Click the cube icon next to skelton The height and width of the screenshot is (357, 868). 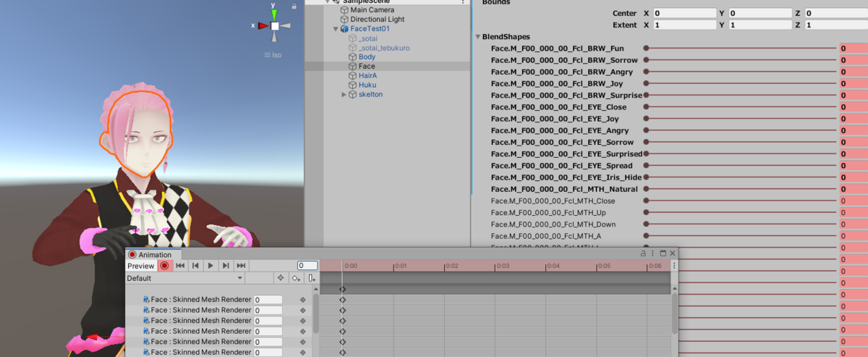point(353,95)
